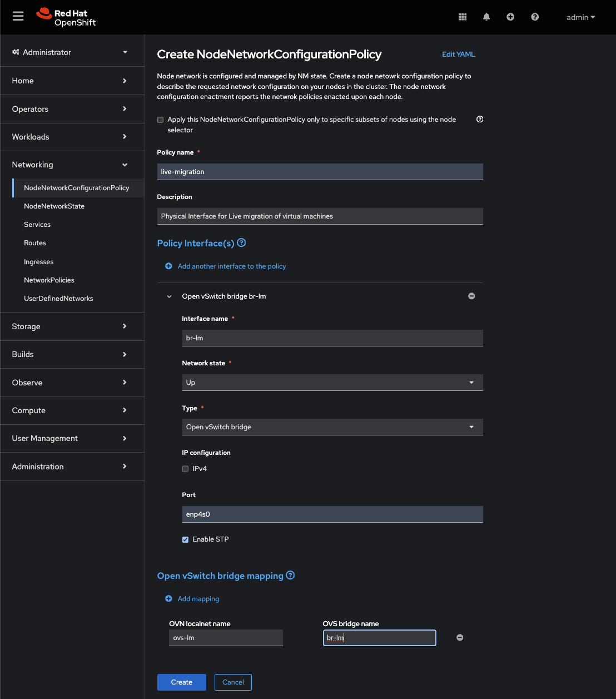Screen dimensions: 616x699
Task: Open the Type dropdown
Action: coord(332,427)
